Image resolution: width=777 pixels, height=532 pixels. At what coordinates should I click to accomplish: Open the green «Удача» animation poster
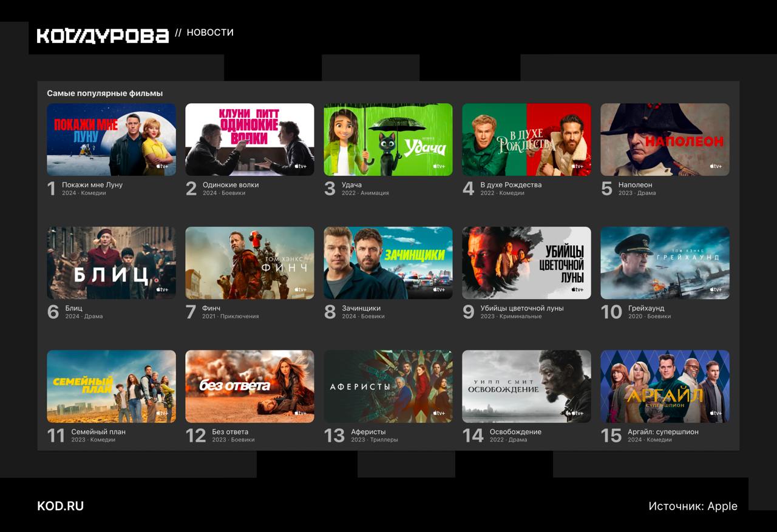click(x=388, y=140)
